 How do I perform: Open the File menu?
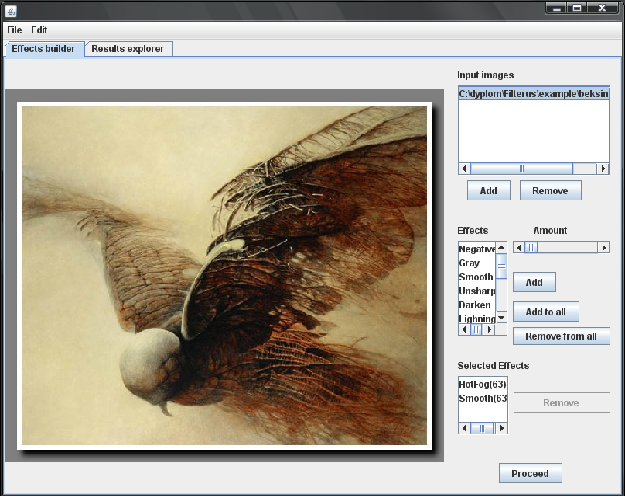[15, 30]
